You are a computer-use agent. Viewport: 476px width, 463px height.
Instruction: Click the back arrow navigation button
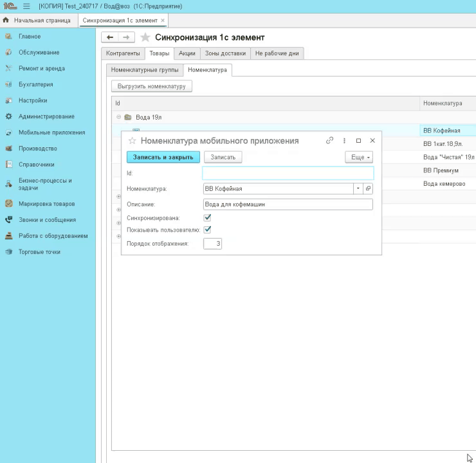pos(110,37)
